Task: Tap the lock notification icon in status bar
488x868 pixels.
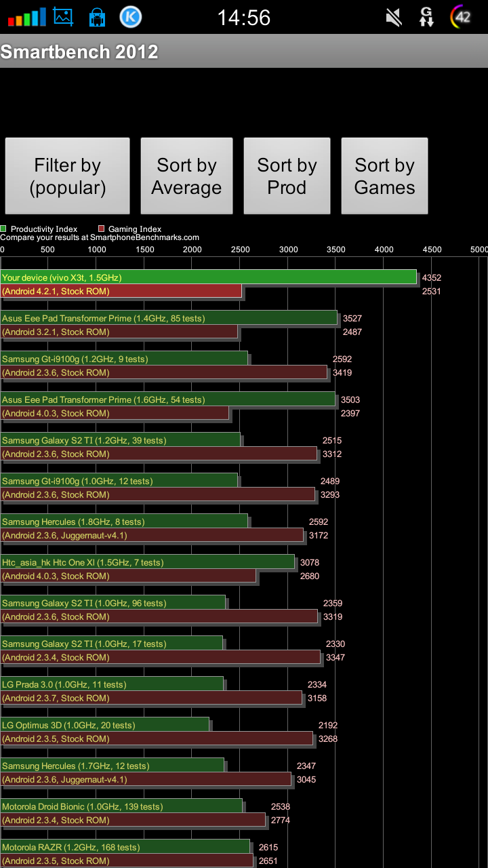Action: coord(98,17)
